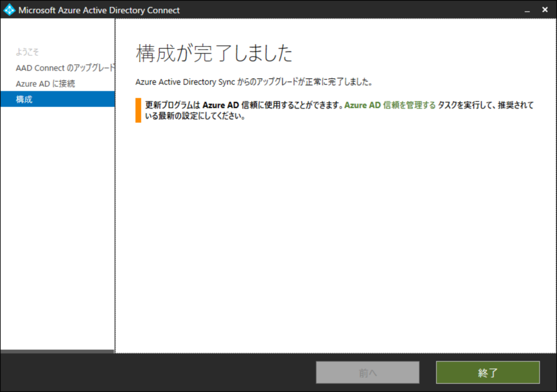Select the 構成 step in sidebar
This screenshot has width=557, height=392.
point(58,99)
